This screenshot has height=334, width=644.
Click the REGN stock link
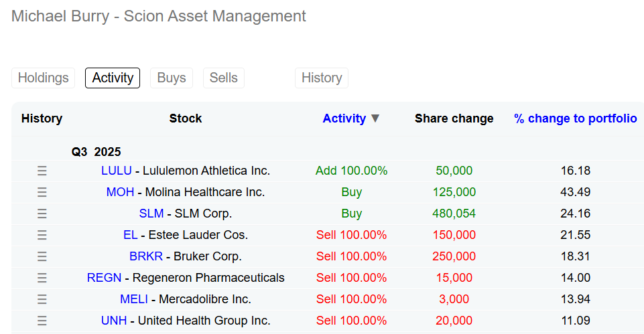pos(104,278)
